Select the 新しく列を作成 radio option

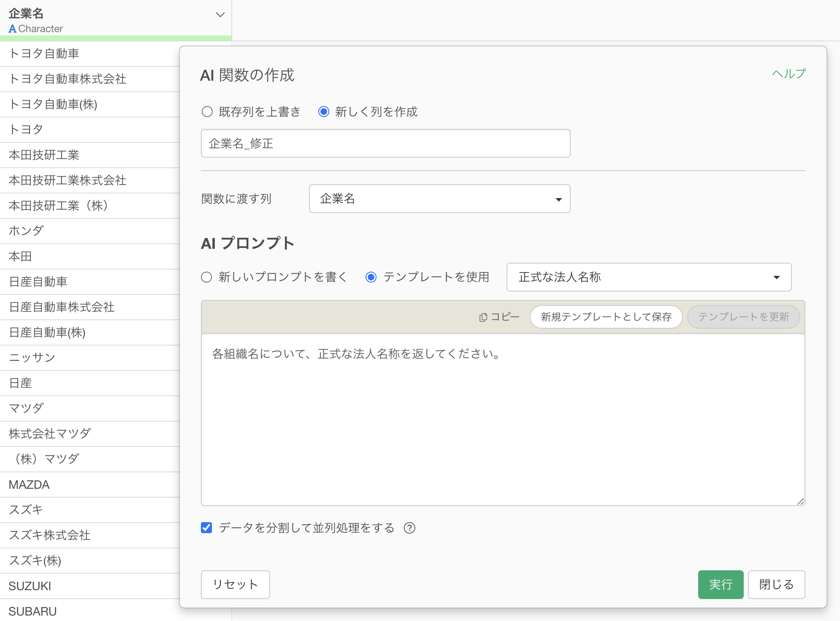pyautogui.click(x=324, y=112)
